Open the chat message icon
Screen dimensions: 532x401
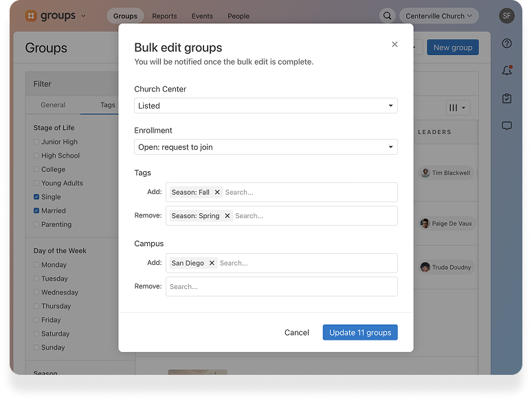(507, 126)
